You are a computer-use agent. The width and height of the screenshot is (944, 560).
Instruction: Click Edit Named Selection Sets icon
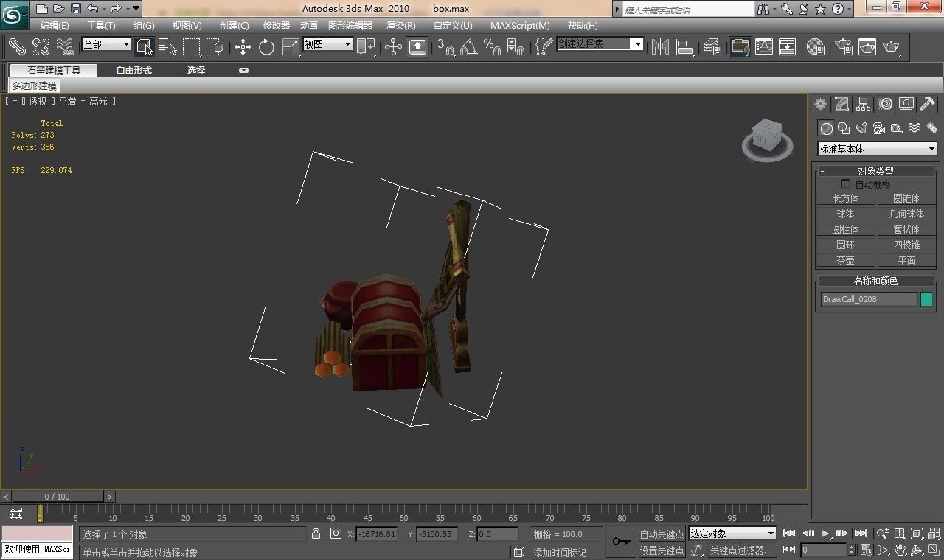543,47
